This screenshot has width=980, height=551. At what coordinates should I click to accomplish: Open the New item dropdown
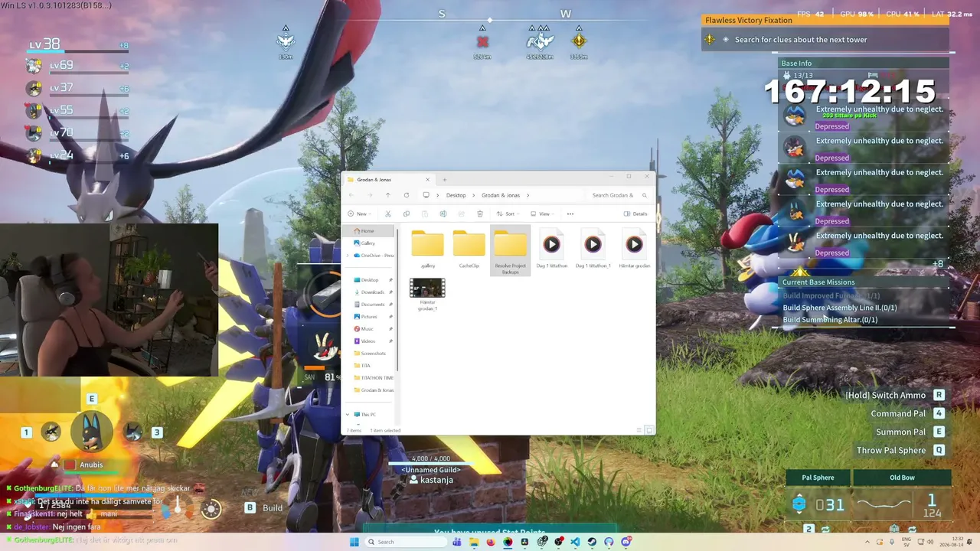coord(361,214)
